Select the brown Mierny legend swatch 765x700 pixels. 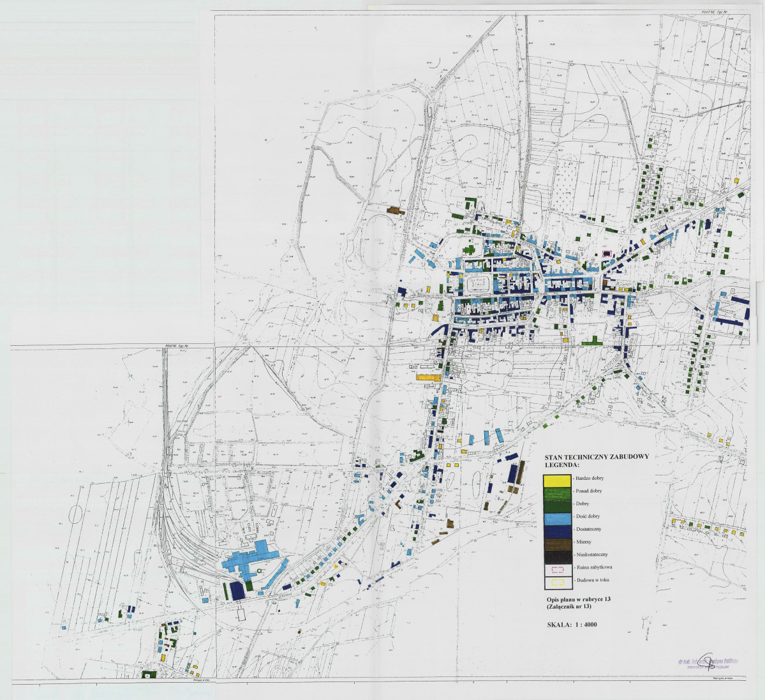click(x=558, y=544)
